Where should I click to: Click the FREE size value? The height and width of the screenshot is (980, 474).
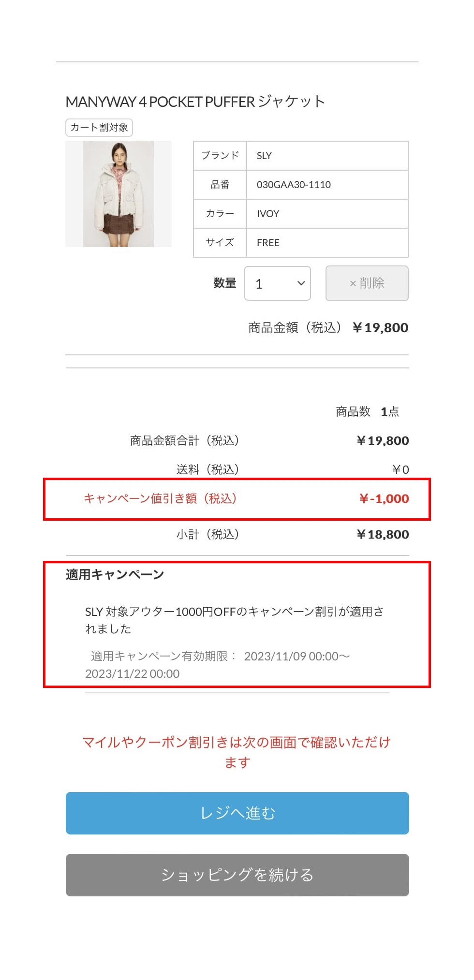coord(268,243)
